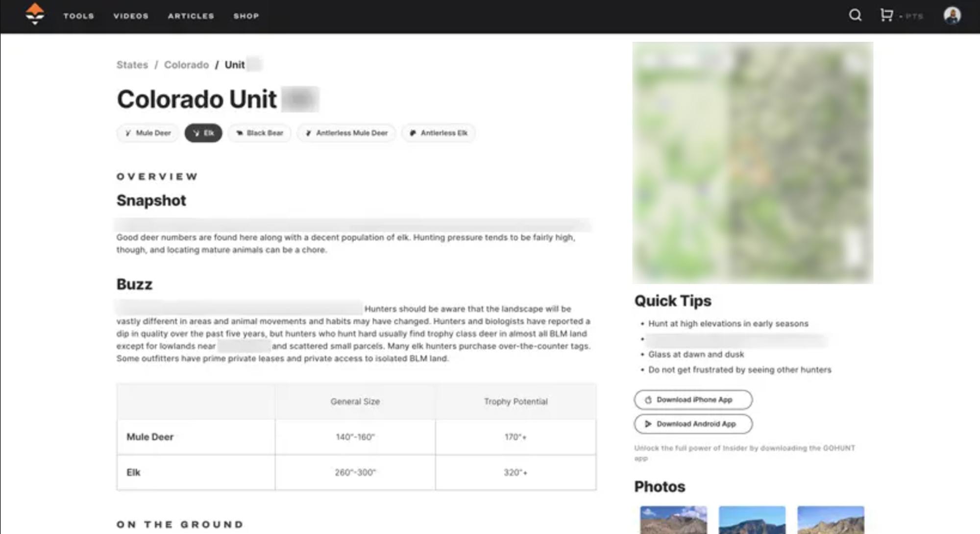Viewport: 980px width, 534px height.
Task: Toggle the Antlerless Mule Deer filter
Action: coord(346,133)
